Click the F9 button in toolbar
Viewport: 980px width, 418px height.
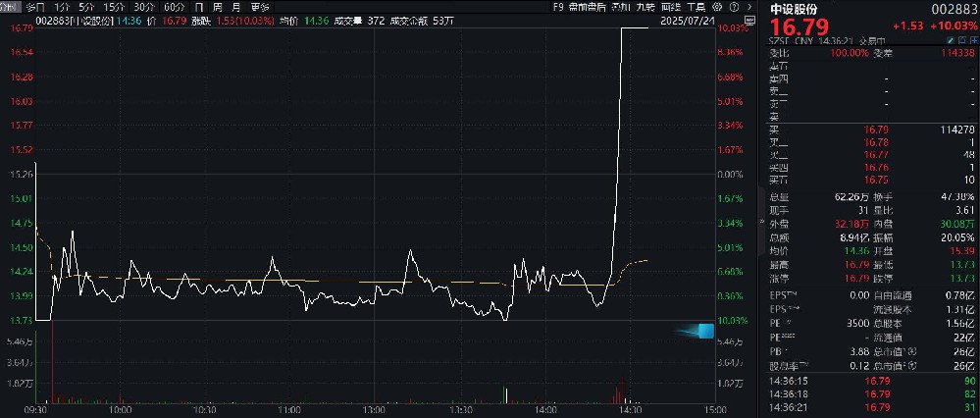558,7
